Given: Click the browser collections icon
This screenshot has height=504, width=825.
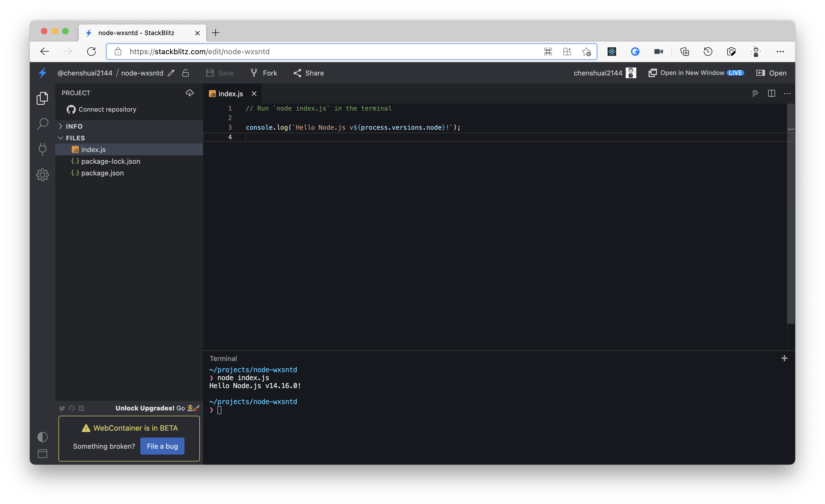Looking at the screenshot, I should tap(684, 51).
